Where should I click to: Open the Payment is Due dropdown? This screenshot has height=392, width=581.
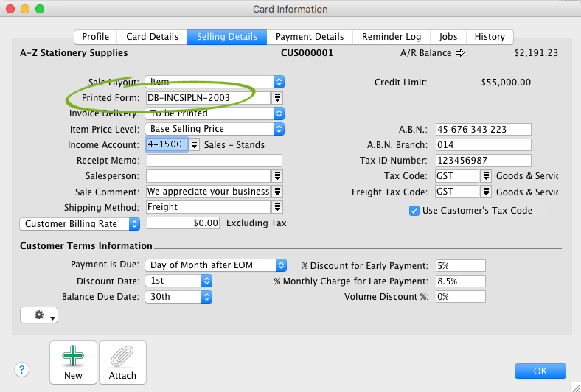(280, 265)
